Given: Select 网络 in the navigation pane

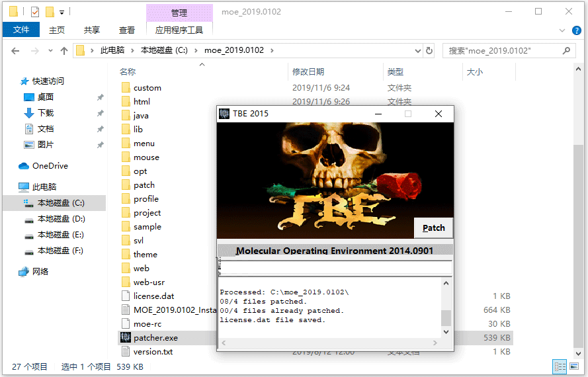Looking at the screenshot, I should point(40,272).
